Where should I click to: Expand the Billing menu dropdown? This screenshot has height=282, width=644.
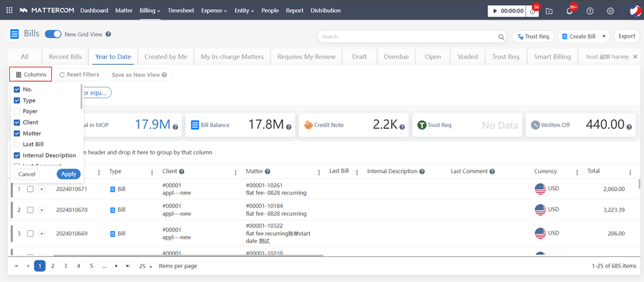coord(150,11)
